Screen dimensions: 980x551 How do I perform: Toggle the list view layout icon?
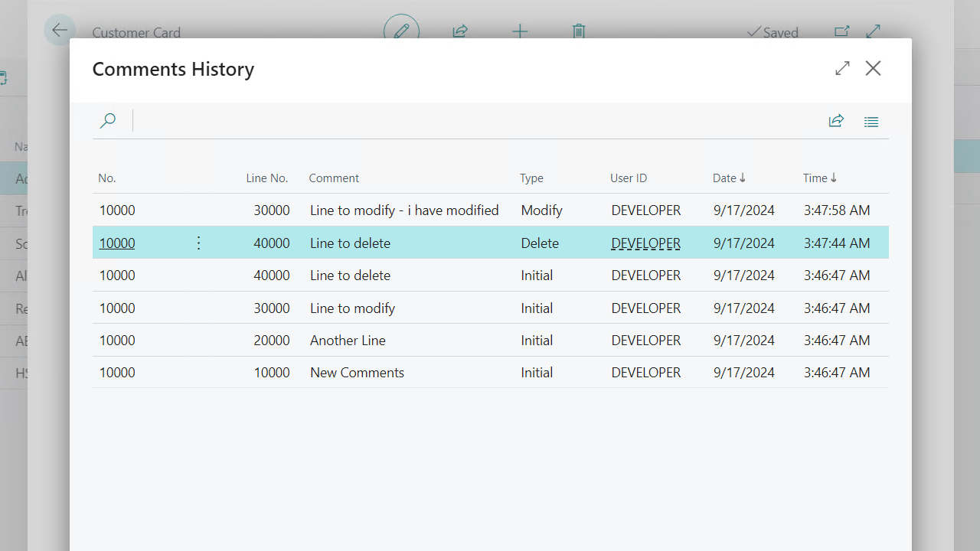tap(871, 122)
